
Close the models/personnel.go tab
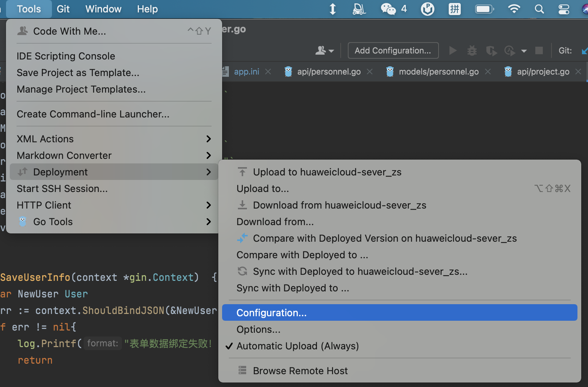coord(488,72)
